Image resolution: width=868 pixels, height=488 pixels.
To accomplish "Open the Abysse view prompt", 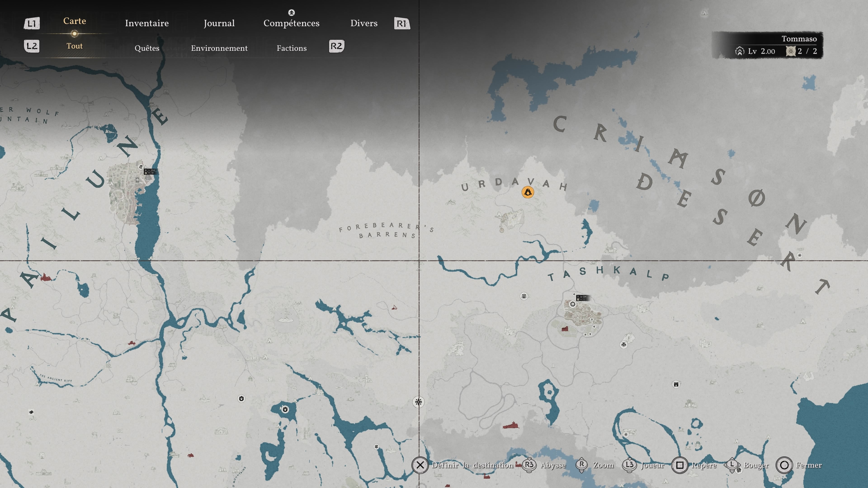I will pos(553,465).
